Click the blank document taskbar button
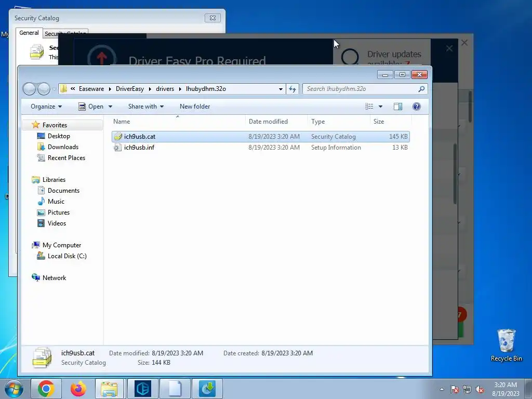The width and height of the screenshot is (532, 399). (175, 389)
